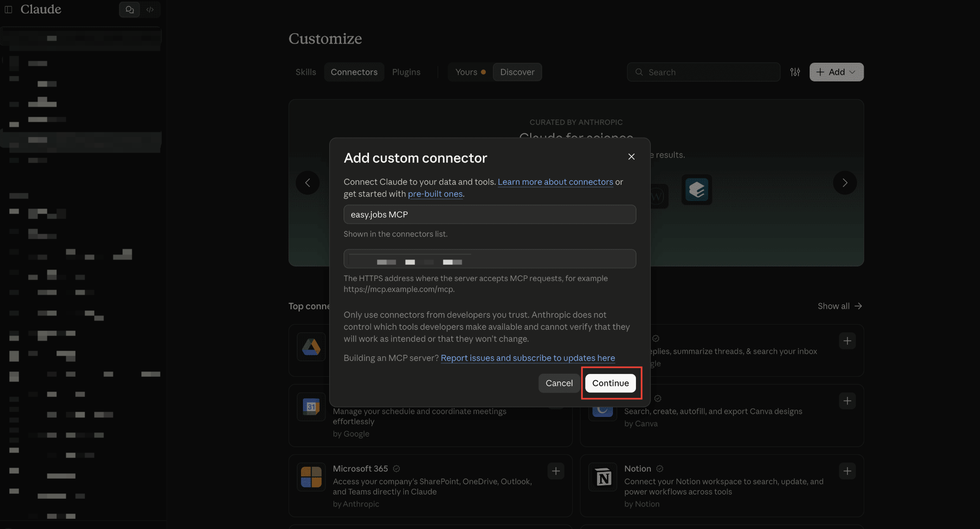
Task: Switch to chat mode icon
Action: 129,10
